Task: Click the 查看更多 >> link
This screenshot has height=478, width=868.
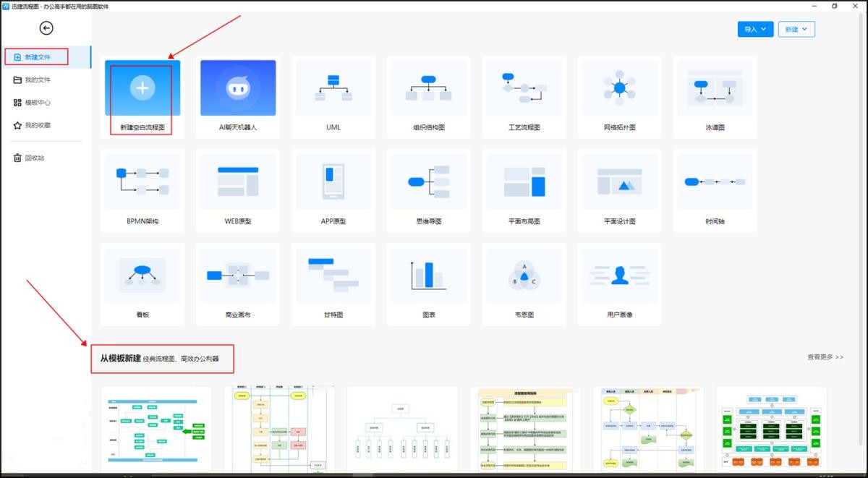Action: [x=825, y=357]
